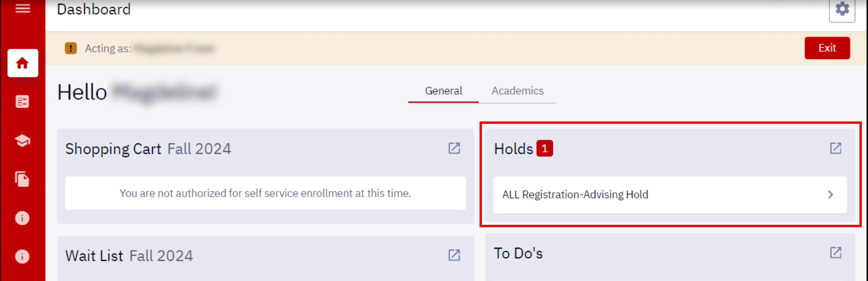Open the ALL Registration-Advising Hold text link

(x=575, y=194)
